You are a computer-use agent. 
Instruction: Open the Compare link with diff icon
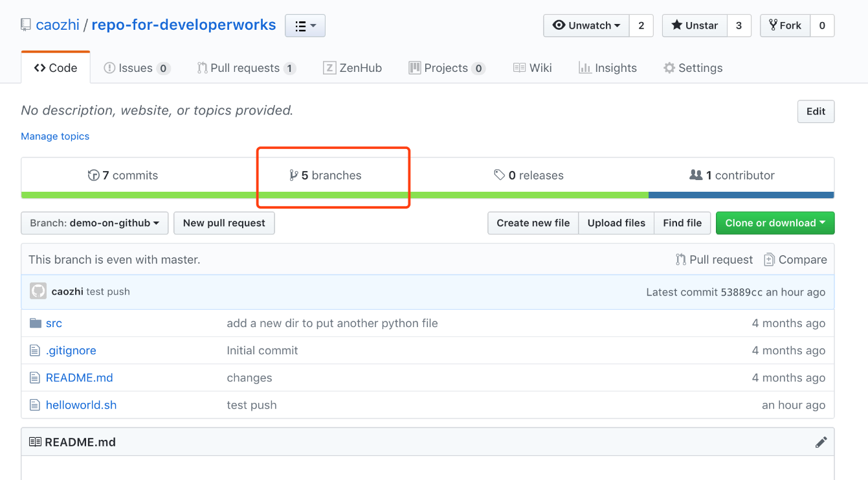point(796,260)
